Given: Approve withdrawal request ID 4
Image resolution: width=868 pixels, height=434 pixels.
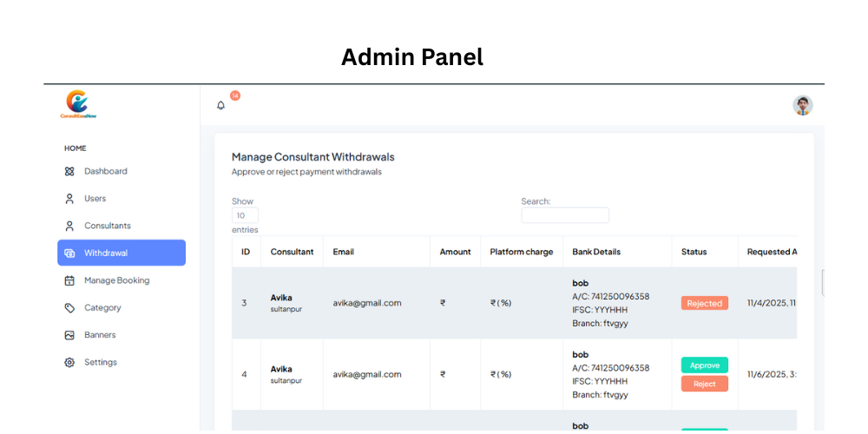Looking at the screenshot, I should tap(704, 365).
